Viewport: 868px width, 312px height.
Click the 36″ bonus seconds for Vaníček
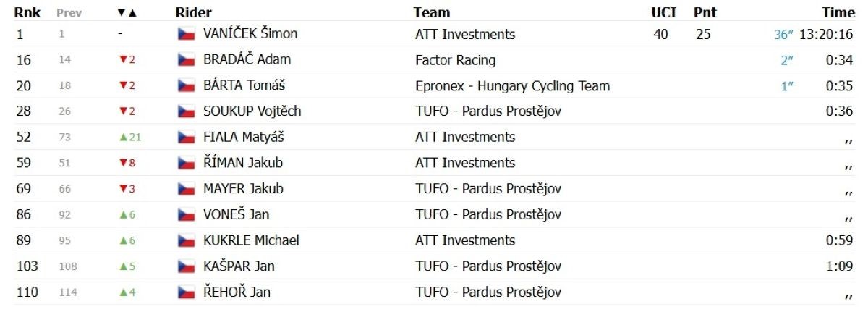click(783, 34)
